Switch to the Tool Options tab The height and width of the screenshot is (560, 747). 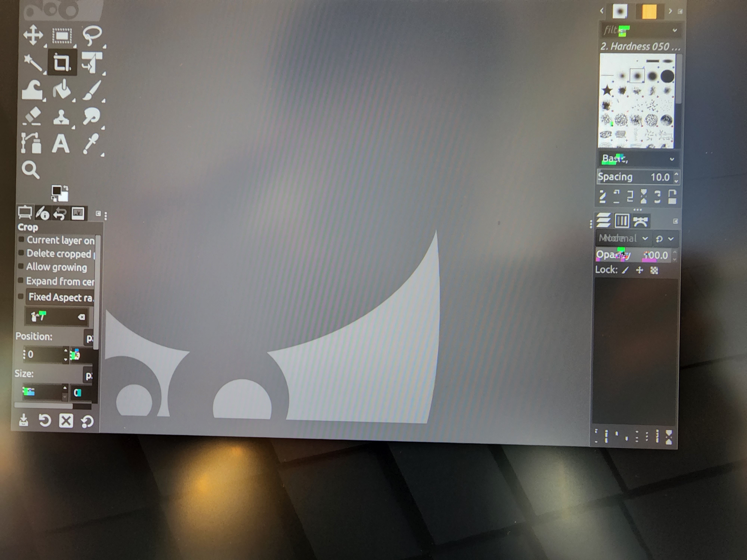pos(25,213)
